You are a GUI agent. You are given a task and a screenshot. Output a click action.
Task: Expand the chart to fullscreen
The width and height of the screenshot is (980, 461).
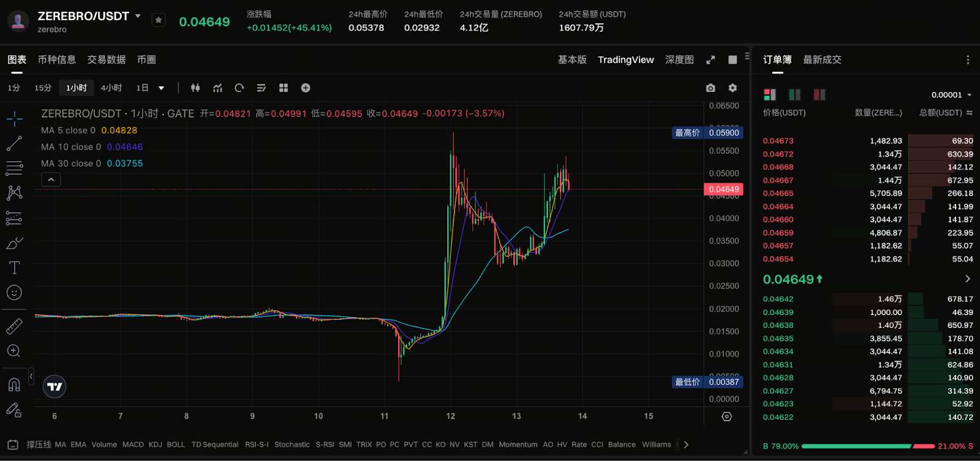click(x=710, y=59)
